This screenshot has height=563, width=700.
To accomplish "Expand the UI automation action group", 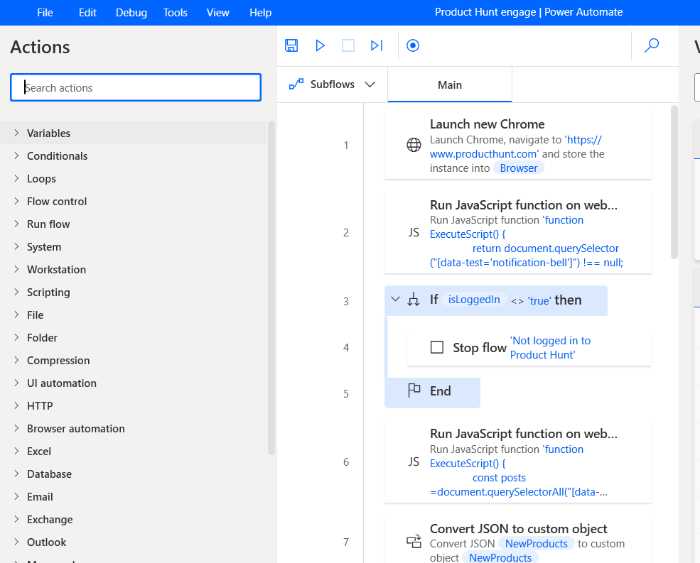I will tap(17, 383).
